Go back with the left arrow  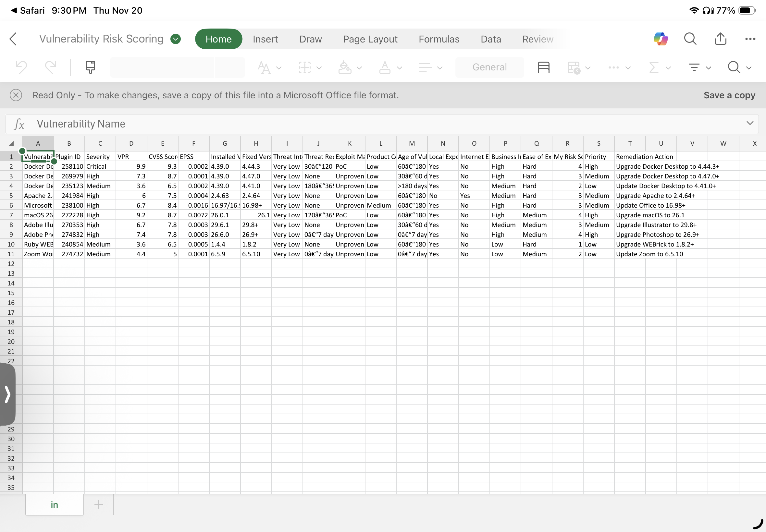click(13, 39)
